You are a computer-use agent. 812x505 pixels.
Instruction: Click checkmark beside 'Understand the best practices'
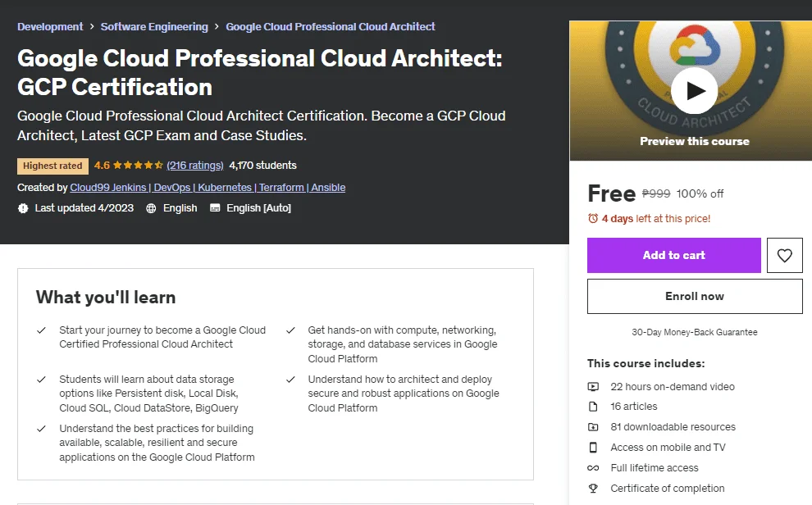[42, 429]
